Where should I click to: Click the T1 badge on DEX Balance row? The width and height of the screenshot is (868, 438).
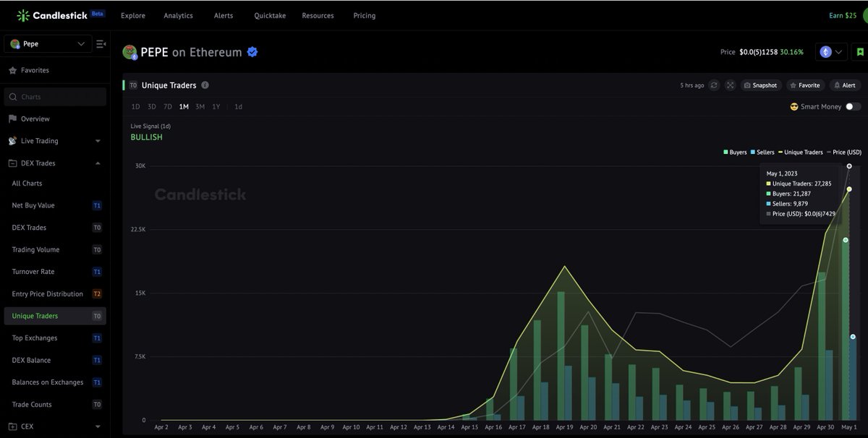[97, 360]
